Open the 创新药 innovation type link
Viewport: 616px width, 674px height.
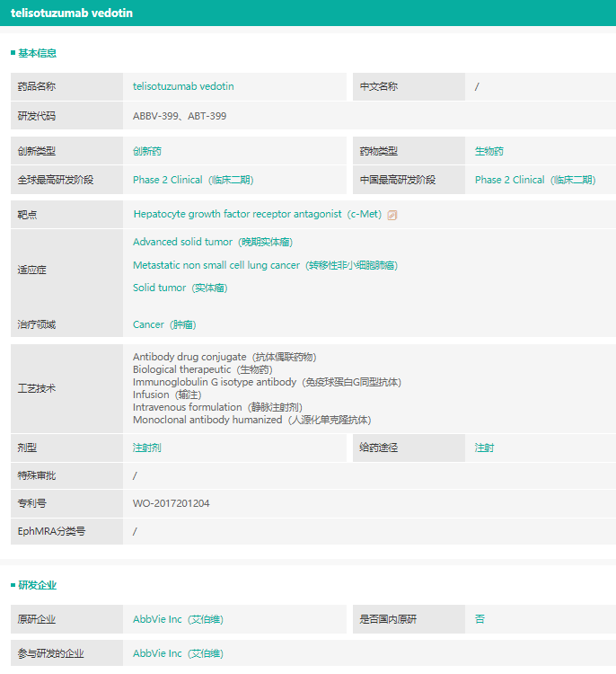pyautogui.click(x=147, y=152)
